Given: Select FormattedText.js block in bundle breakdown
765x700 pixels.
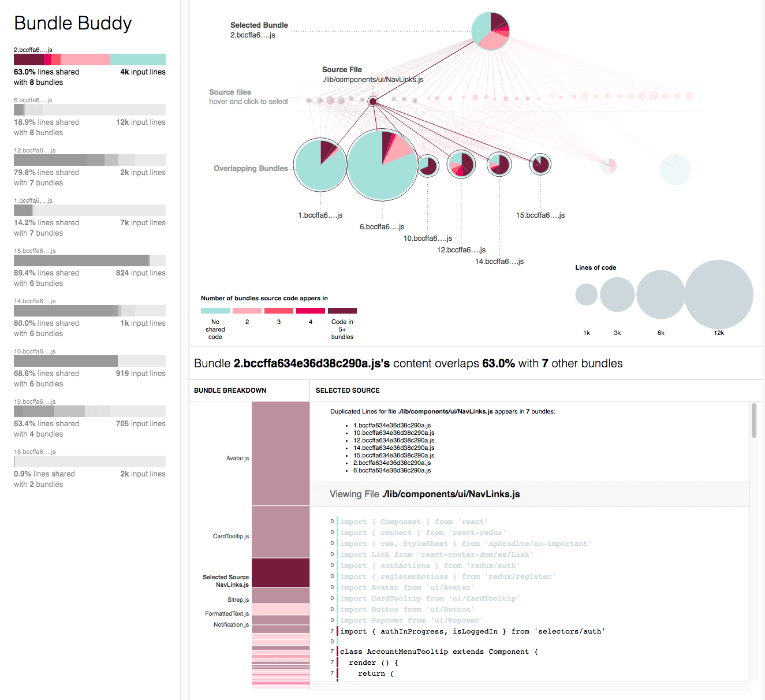Looking at the screenshot, I should (x=281, y=609).
